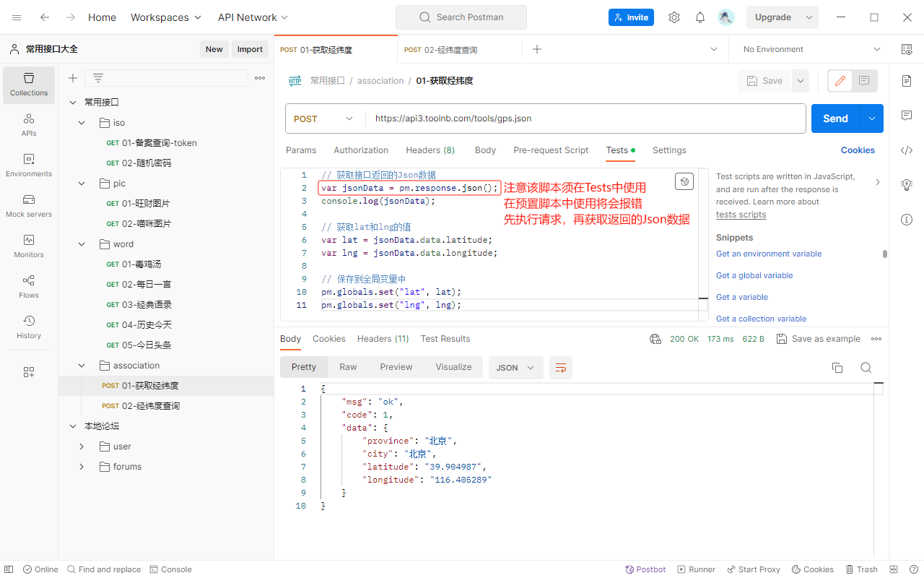Switch to the Headers (8) tab
924x578 pixels.
(430, 150)
